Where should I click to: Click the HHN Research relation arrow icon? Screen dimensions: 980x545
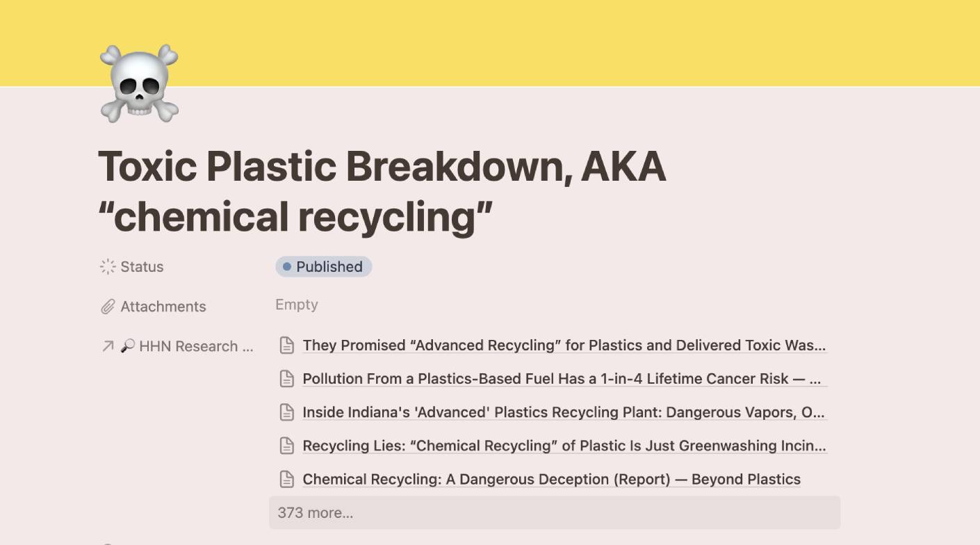coord(108,346)
